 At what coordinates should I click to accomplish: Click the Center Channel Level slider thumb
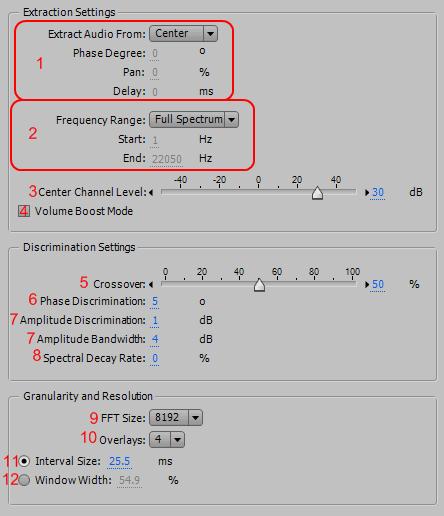pyautogui.click(x=317, y=193)
